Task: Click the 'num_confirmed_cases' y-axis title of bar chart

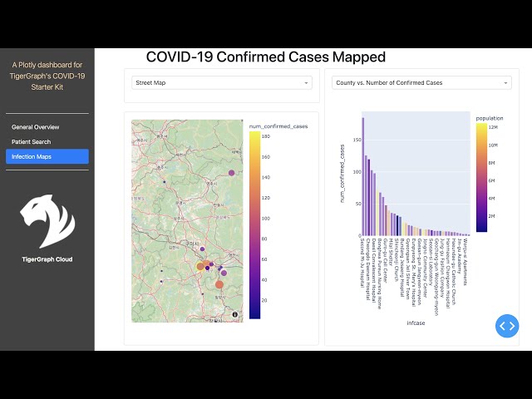Action: coord(342,174)
